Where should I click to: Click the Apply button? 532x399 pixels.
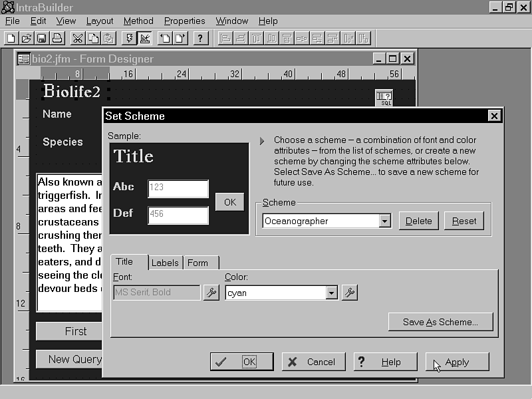pyautogui.click(x=457, y=362)
